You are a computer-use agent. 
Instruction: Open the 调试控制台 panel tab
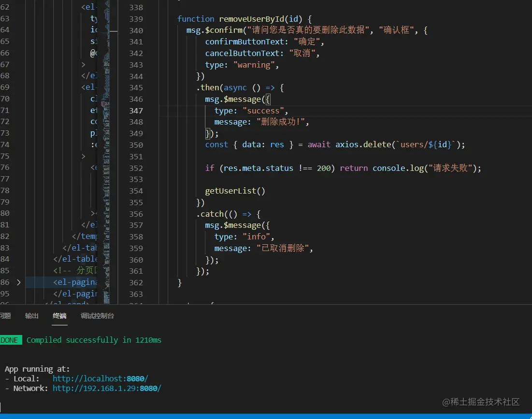97,316
